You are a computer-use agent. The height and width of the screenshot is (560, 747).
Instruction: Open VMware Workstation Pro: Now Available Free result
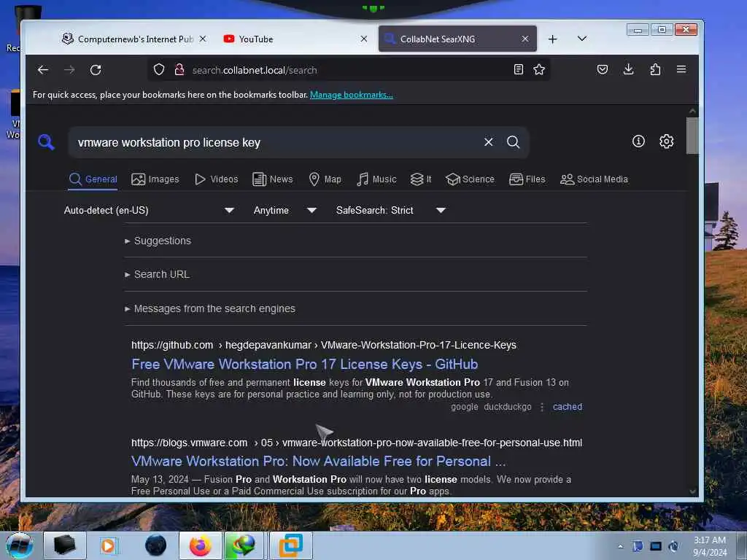tap(319, 462)
